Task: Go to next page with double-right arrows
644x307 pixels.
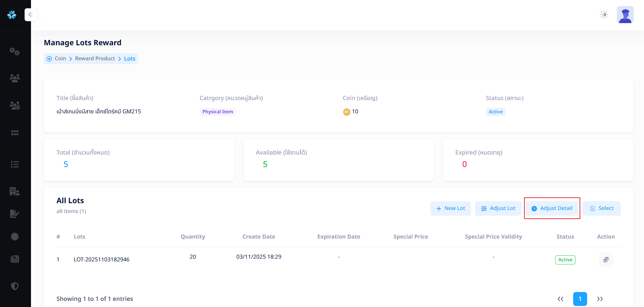Action: (600, 299)
